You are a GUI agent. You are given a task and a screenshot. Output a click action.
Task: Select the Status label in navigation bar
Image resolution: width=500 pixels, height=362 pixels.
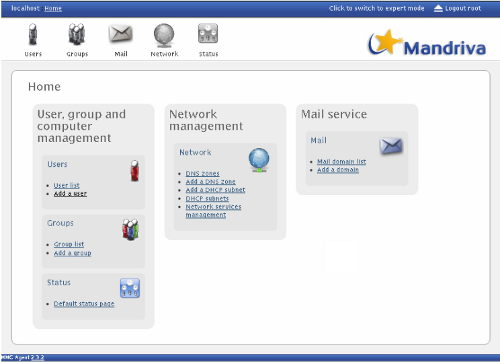(209, 54)
